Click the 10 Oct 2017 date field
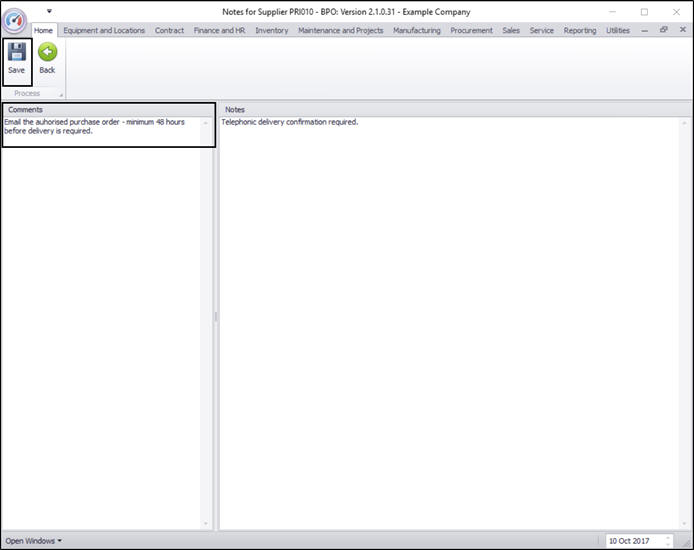 [635, 541]
